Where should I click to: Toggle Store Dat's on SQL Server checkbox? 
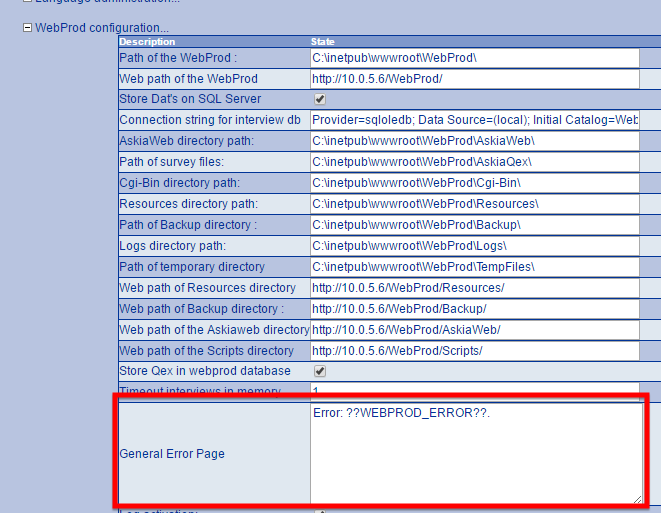[320, 99]
